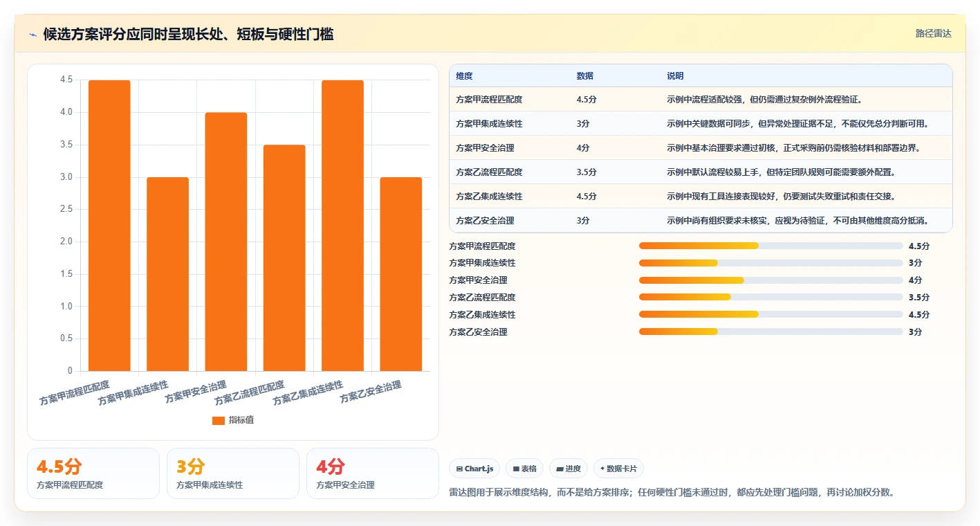This screenshot has height=526, width=980.
Task: Select the 方案甲流程匹配度 table row cell
Action: (489, 100)
